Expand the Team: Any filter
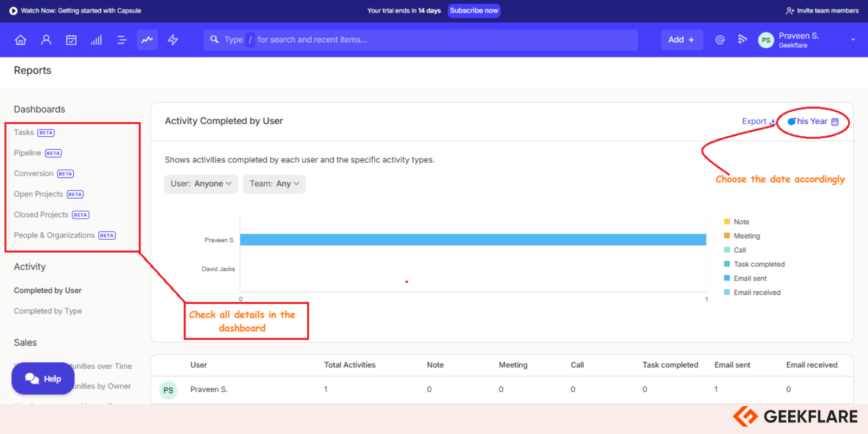Viewport: 868px width, 434px height. [274, 184]
